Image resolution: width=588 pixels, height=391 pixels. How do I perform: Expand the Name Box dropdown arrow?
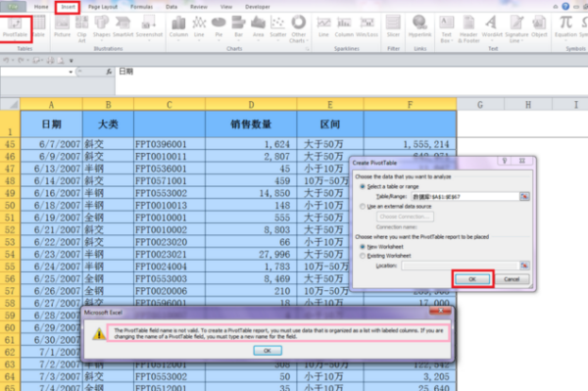pos(71,72)
